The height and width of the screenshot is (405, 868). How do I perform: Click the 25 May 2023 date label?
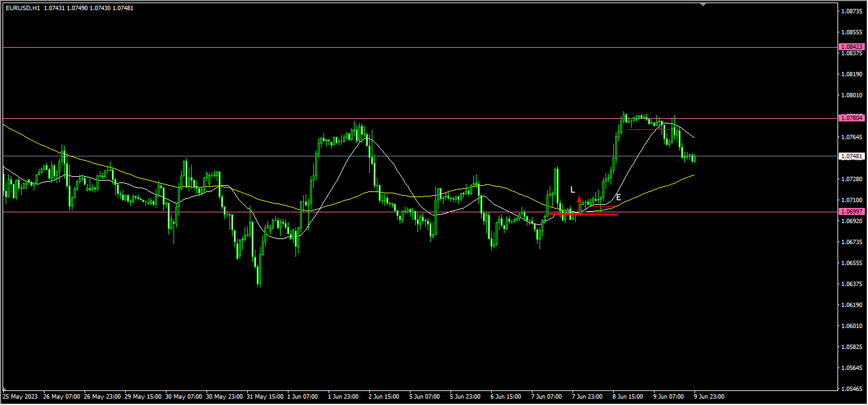[x=22, y=396]
